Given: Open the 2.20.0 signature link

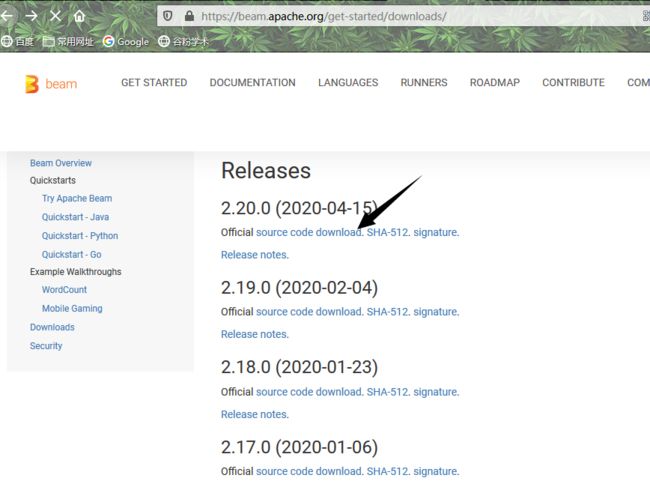Looking at the screenshot, I should point(436,232).
